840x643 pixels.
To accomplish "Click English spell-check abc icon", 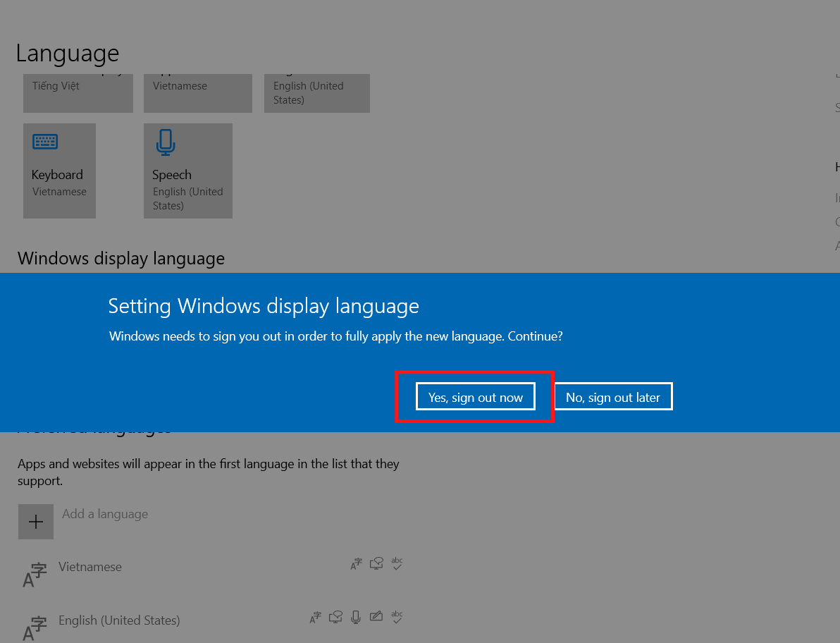I will point(397,618).
